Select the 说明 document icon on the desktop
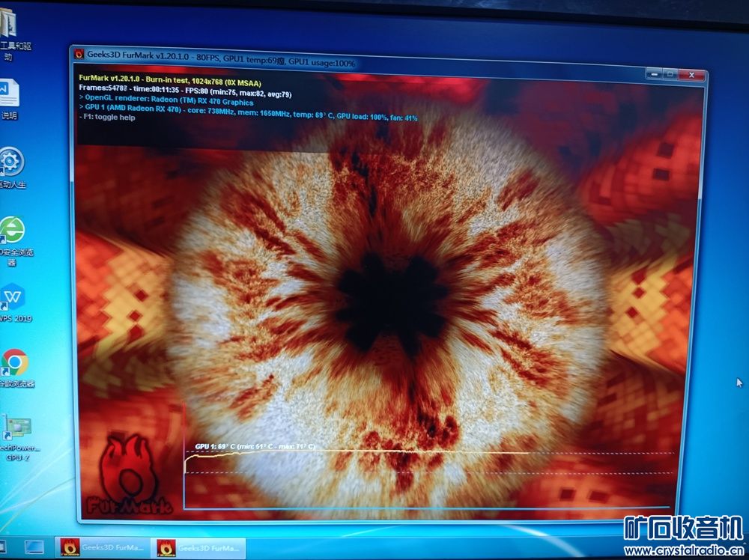 (x=9, y=100)
